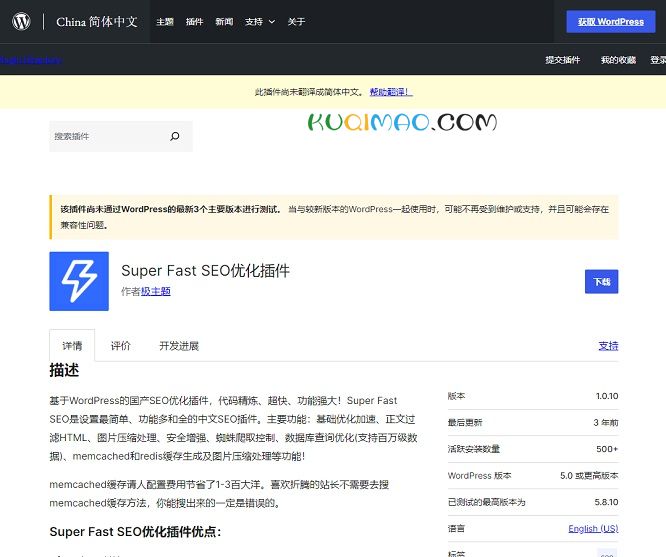Image resolution: width=666 pixels, height=557 pixels.
Task: Switch to the 开发进展 tab
Action: (179, 346)
